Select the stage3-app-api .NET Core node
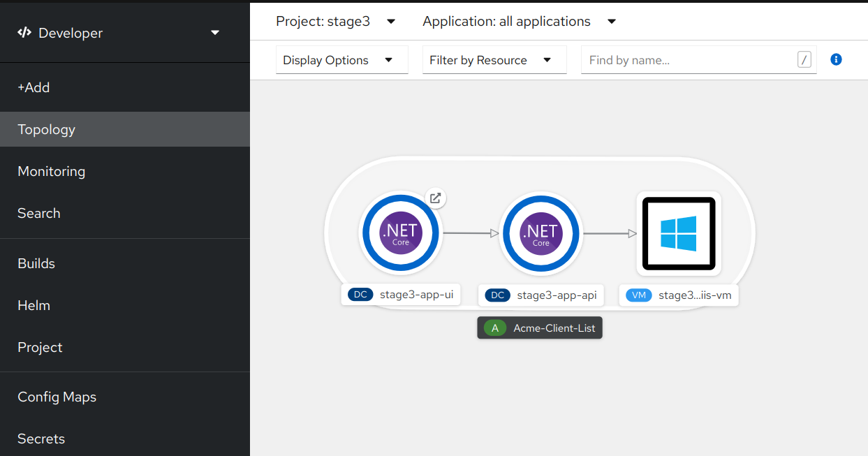 [x=540, y=234]
